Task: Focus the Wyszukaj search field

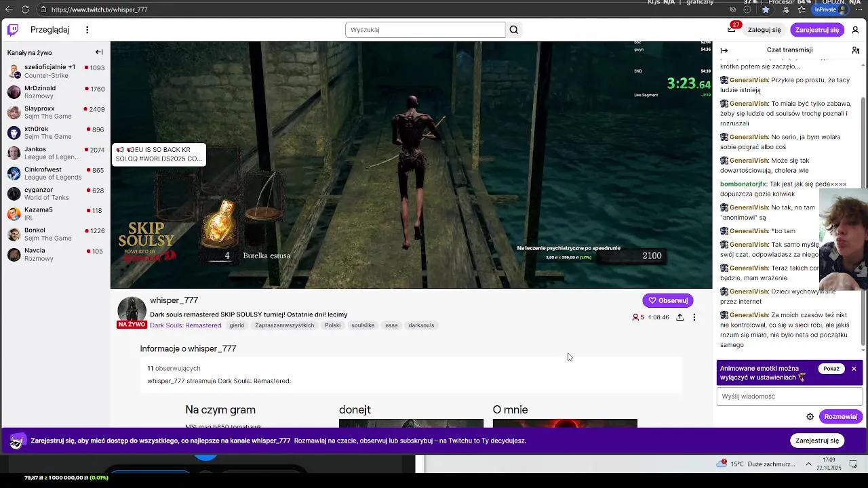Action: 425,30
